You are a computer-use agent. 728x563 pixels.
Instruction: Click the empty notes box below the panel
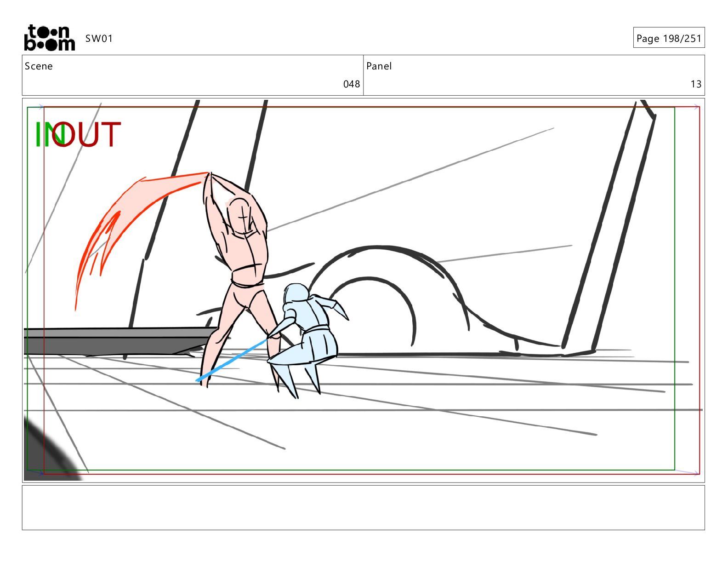pyautogui.click(x=363, y=508)
